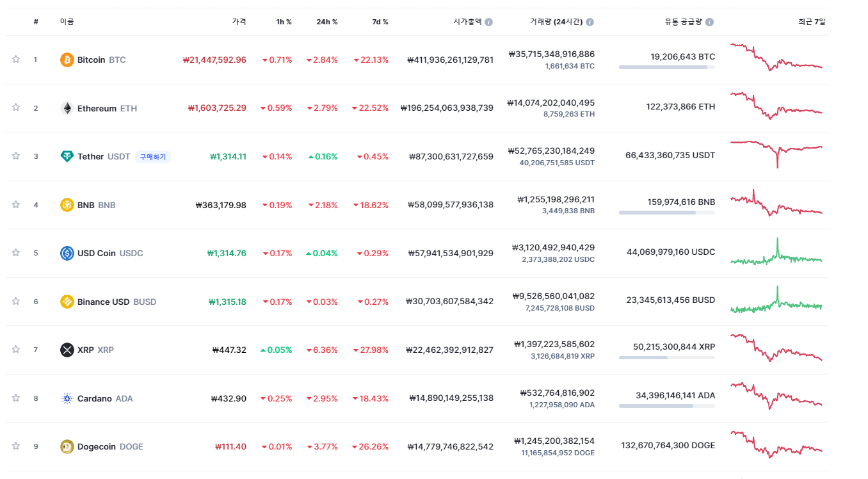Click Bitcoin circulating supply progress bar

pos(667,67)
